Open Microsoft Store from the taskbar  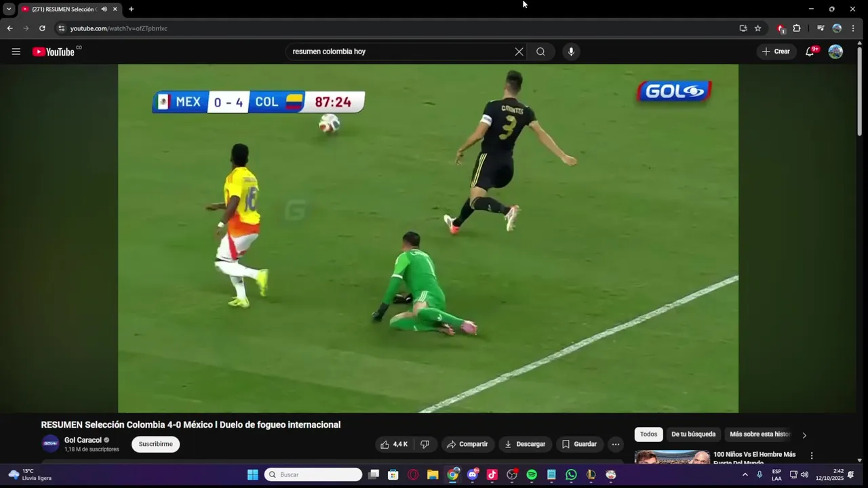[393, 474]
